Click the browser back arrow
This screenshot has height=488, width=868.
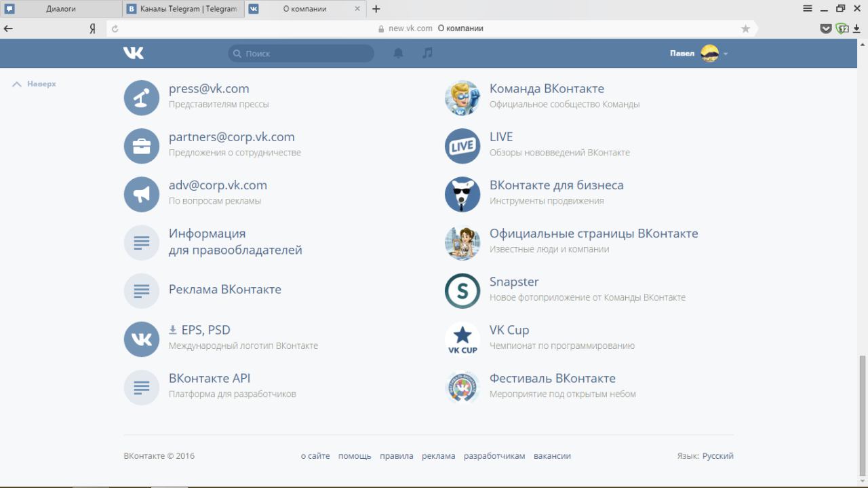click(x=8, y=29)
